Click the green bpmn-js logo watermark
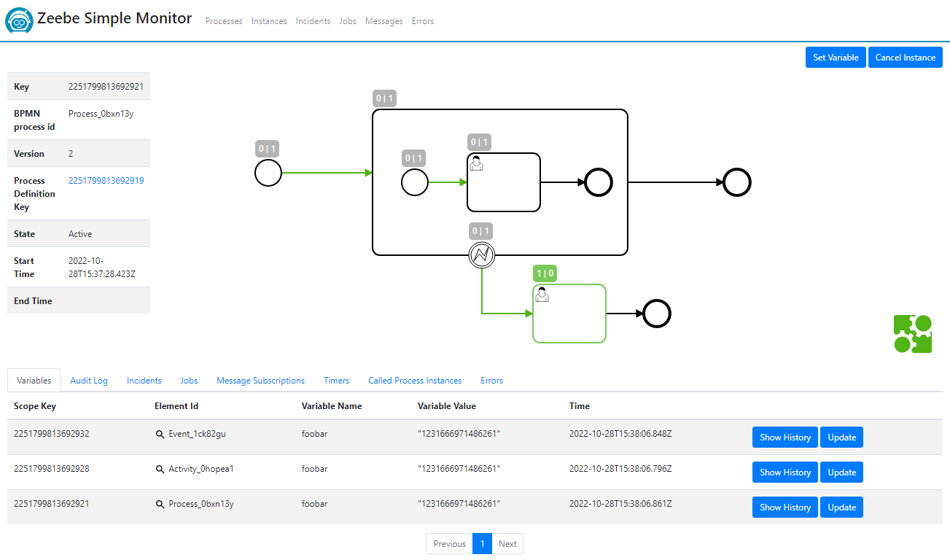The image size is (950, 560). pos(913,332)
